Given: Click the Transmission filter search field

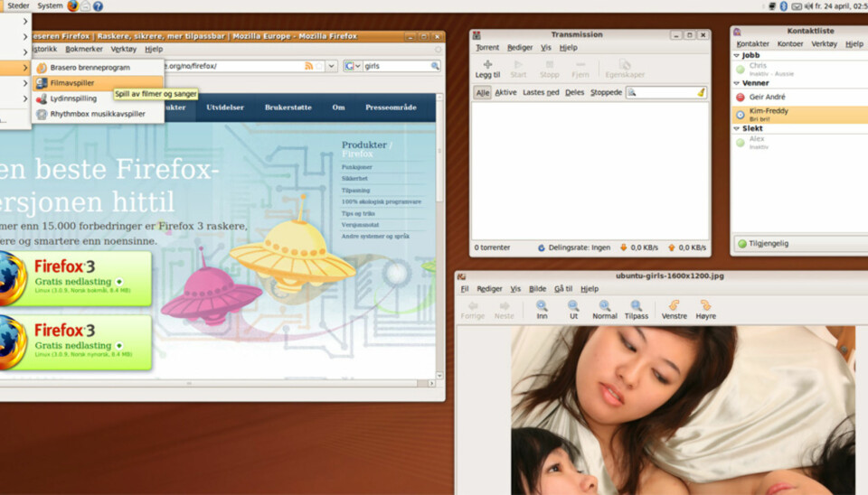Looking at the screenshot, I should pos(666,92).
